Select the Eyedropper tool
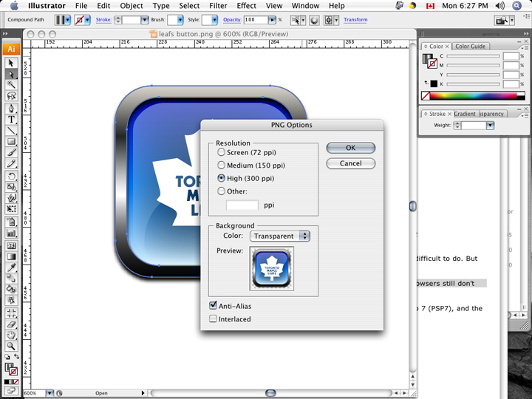This screenshot has width=532, height=399. pos(11,267)
